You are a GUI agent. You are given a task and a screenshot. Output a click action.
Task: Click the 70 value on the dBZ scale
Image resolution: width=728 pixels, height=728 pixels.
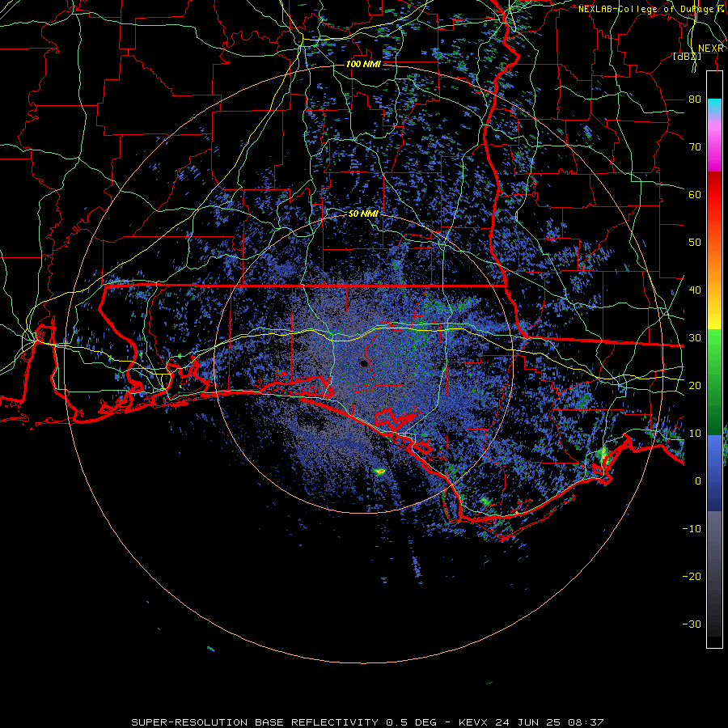(x=695, y=147)
